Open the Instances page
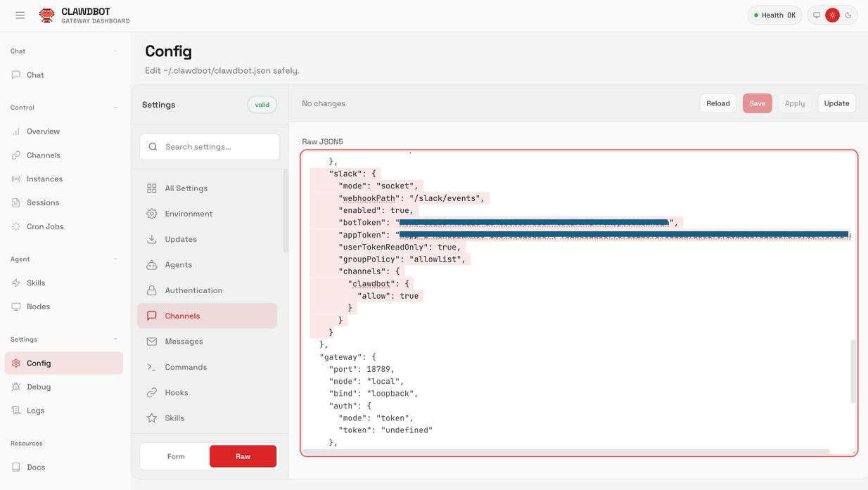868x490 pixels. pos(44,179)
